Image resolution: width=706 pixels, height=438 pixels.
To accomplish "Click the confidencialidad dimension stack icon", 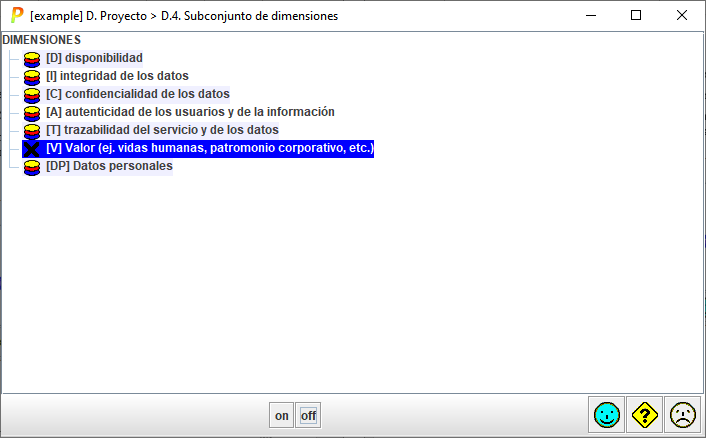I will pos(32,94).
